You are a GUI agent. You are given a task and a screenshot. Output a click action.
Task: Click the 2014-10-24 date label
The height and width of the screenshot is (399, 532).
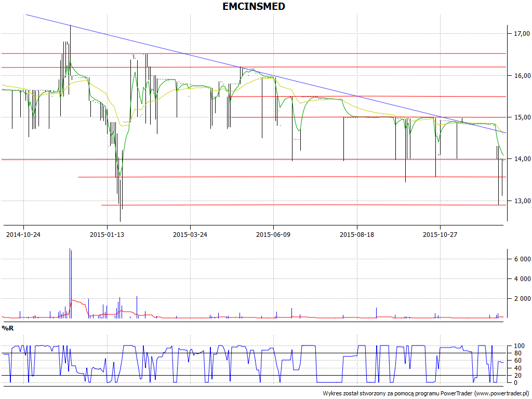pos(23,234)
